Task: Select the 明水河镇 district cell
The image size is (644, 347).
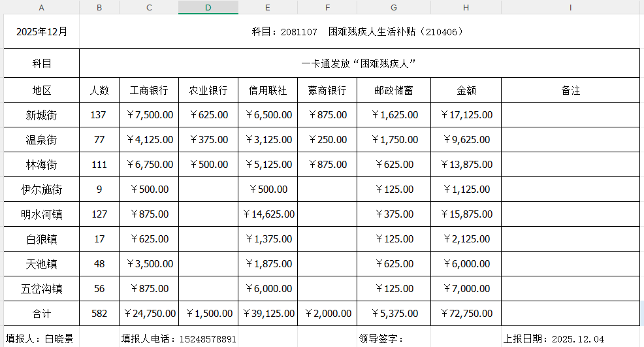Action: (x=42, y=214)
